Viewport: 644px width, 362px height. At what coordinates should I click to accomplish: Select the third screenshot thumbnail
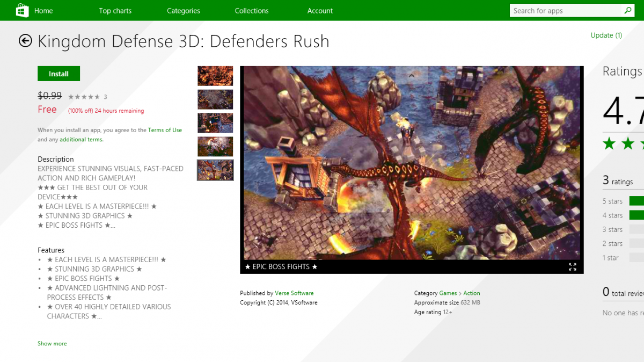click(x=215, y=123)
